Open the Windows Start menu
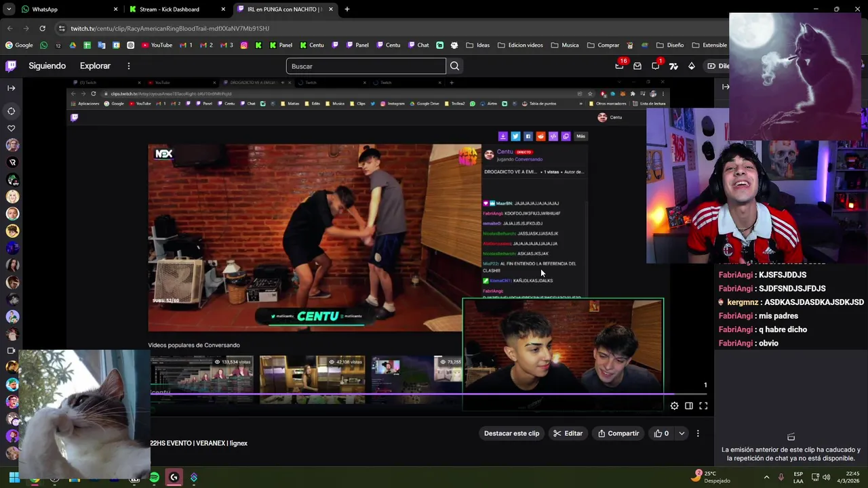This screenshot has width=868, height=488. 14,478
